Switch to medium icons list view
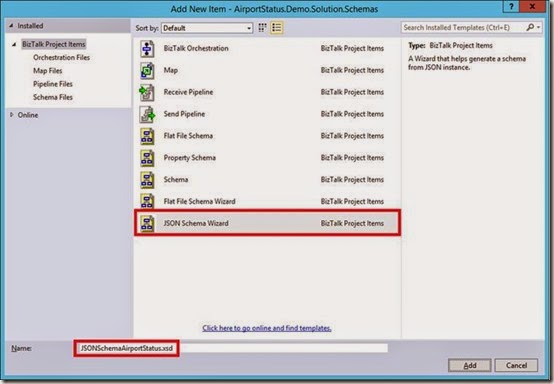 pyautogui.click(x=277, y=28)
